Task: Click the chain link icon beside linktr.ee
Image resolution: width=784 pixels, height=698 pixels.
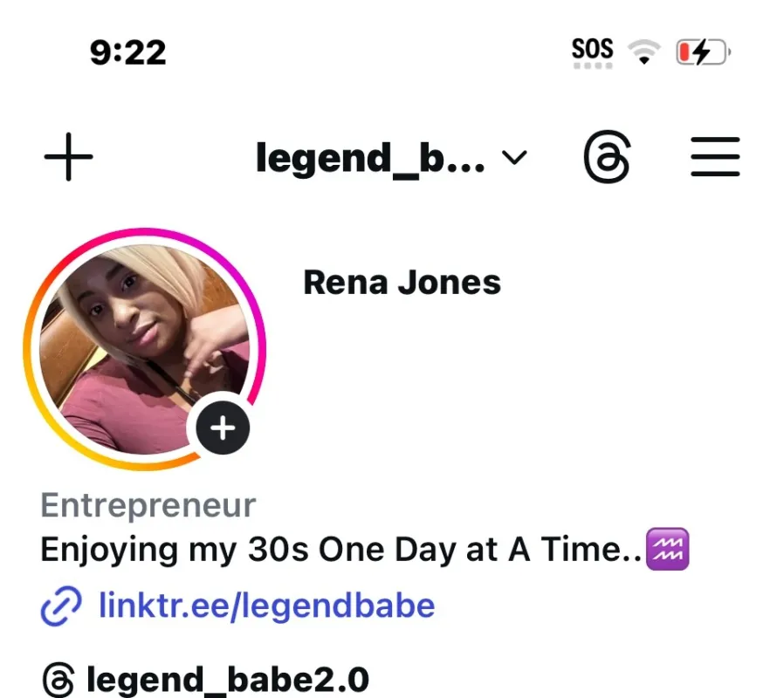Action: point(62,605)
